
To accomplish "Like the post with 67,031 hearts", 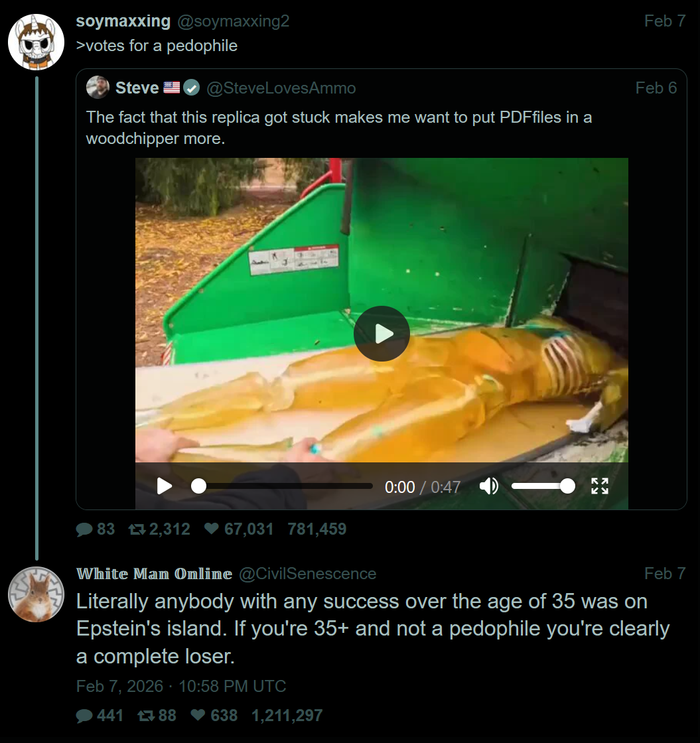I will click(212, 529).
